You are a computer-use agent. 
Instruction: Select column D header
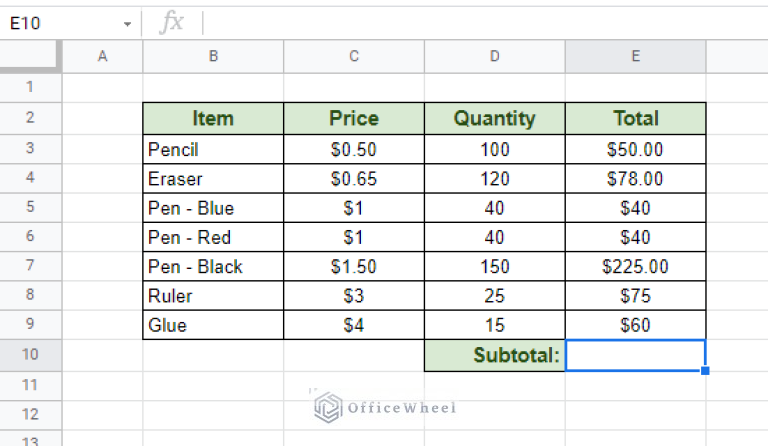coord(495,57)
